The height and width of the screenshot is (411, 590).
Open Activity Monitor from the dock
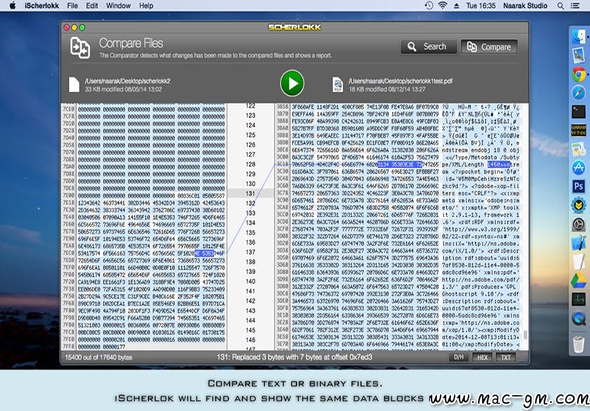(579, 299)
